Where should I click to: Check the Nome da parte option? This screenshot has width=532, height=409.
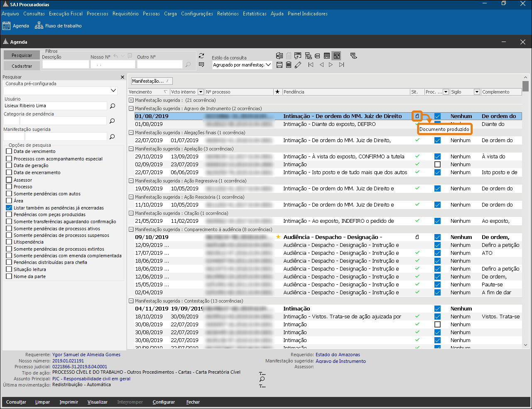pos(9,276)
